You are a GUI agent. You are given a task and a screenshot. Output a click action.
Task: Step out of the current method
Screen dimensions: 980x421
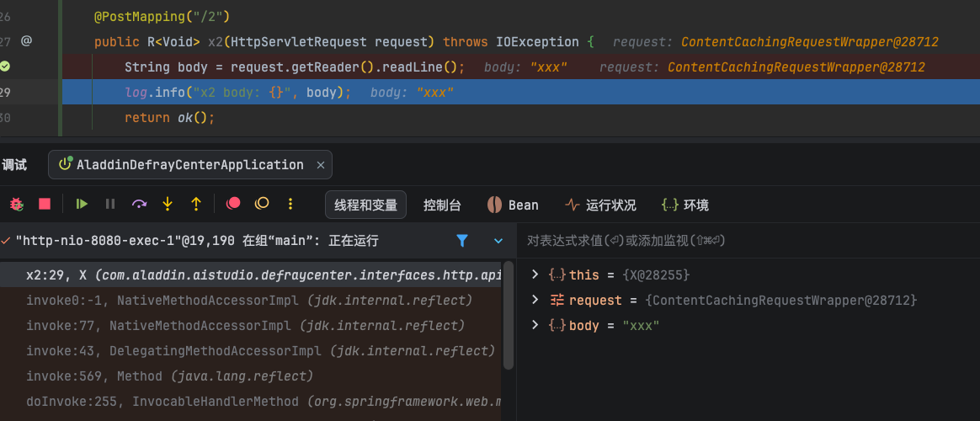click(x=196, y=204)
